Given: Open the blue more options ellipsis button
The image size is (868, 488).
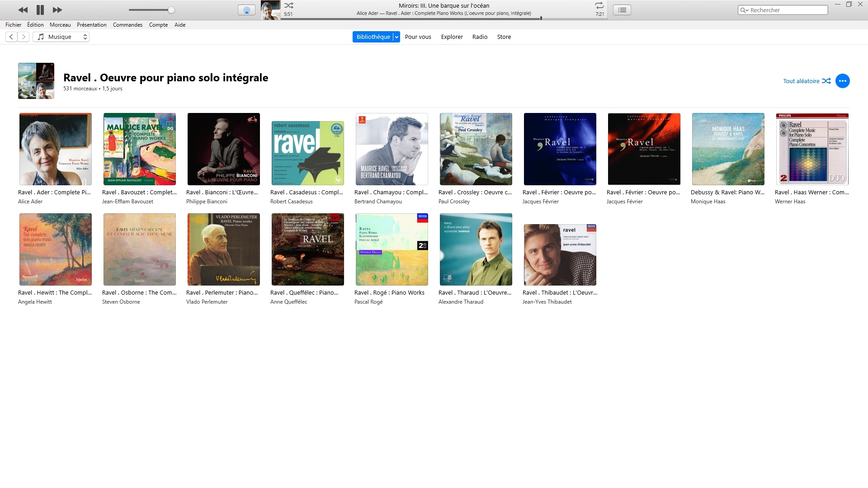Looking at the screenshot, I should 843,81.
